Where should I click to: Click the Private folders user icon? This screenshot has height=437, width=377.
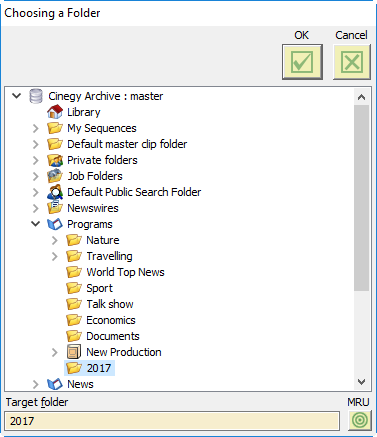(55, 160)
